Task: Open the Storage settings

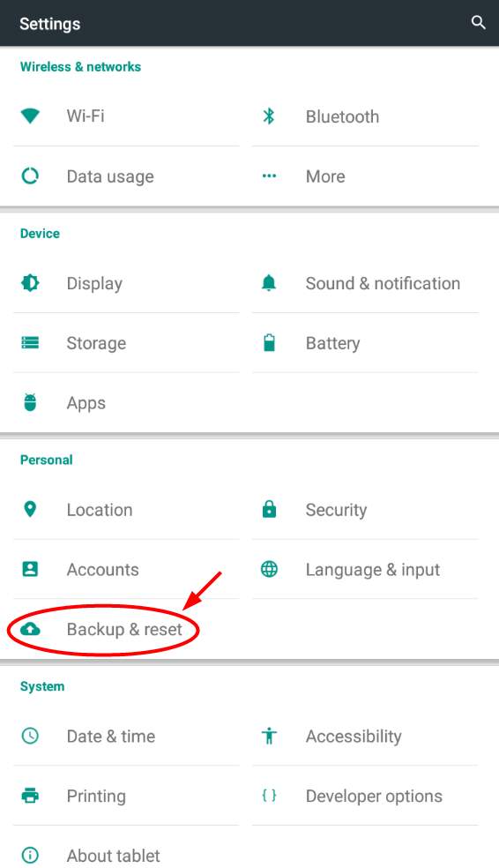Action: point(127,343)
